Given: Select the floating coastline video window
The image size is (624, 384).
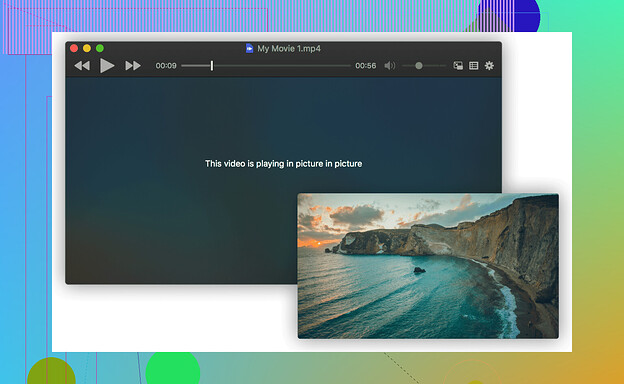Looking at the screenshot, I should click(428, 266).
